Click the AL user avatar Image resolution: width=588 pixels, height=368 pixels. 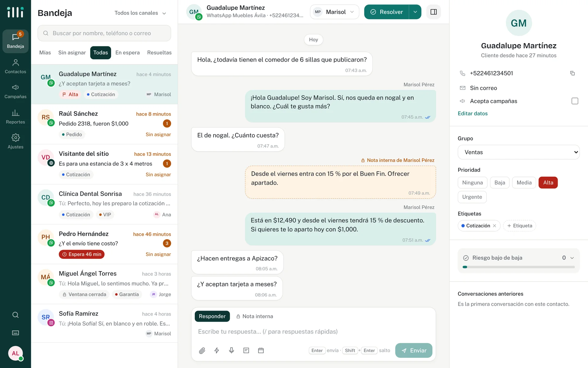15,353
